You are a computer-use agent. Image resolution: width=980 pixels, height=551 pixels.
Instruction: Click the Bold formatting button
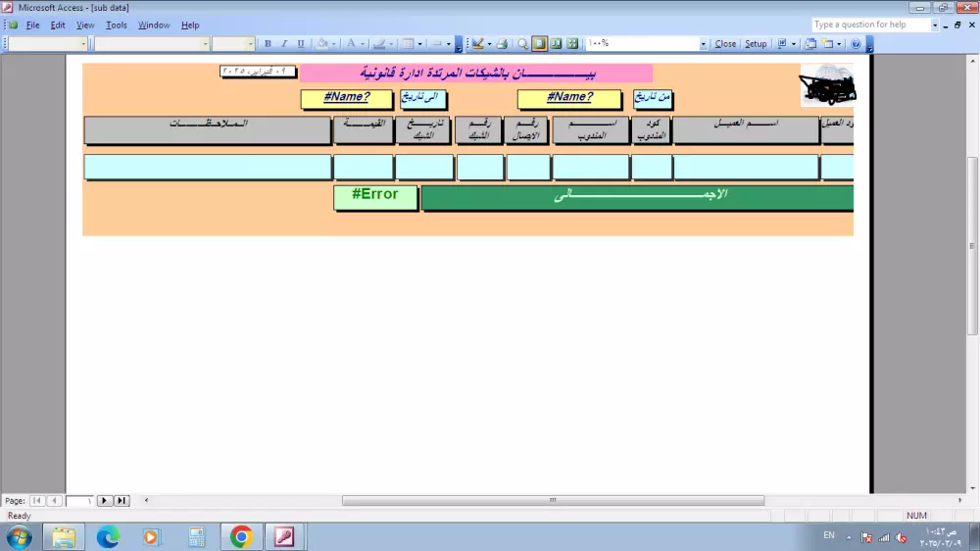(268, 44)
